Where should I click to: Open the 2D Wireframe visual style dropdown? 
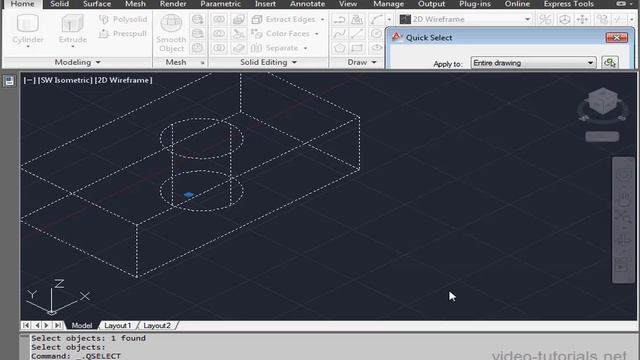[527, 19]
